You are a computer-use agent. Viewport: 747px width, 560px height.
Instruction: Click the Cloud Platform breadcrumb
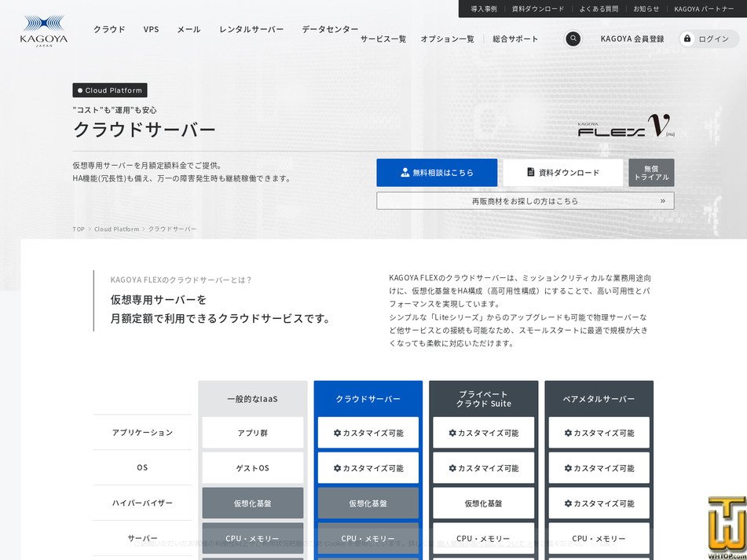coord(117,229)
